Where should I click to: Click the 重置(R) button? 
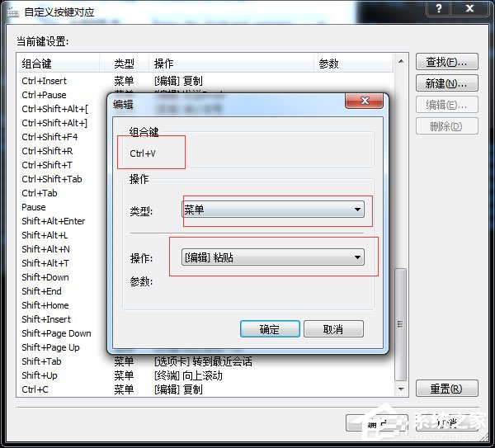446,389
